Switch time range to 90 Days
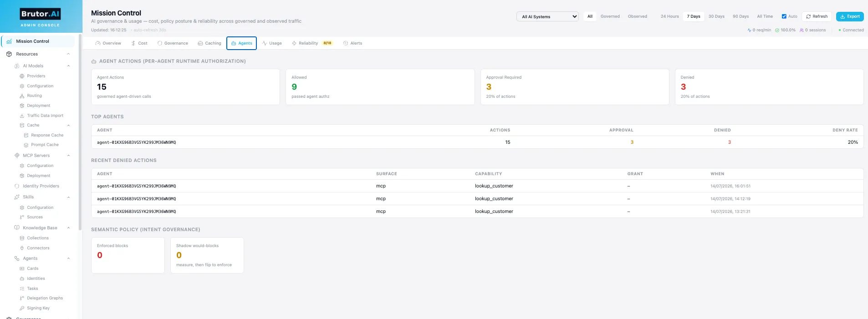The image size is (868, 319). pos(740,16)
